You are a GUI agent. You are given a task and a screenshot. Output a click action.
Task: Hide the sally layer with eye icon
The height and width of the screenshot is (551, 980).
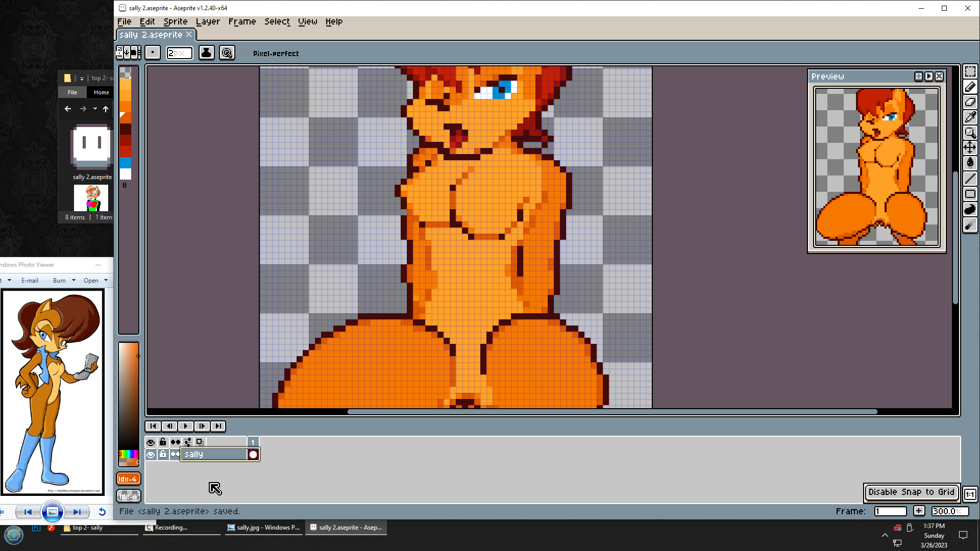click(x=151, y=455)
